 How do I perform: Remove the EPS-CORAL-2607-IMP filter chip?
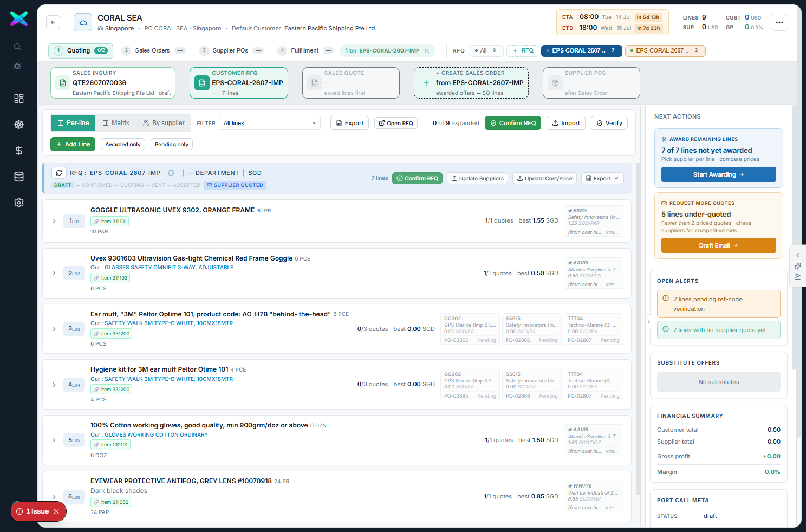tap(427, 50)
